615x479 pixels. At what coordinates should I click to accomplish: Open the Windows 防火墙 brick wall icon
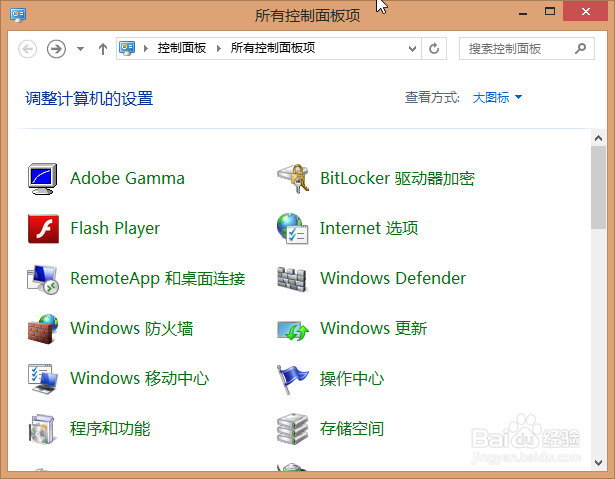pyautogui.click(x=43, y=329)
